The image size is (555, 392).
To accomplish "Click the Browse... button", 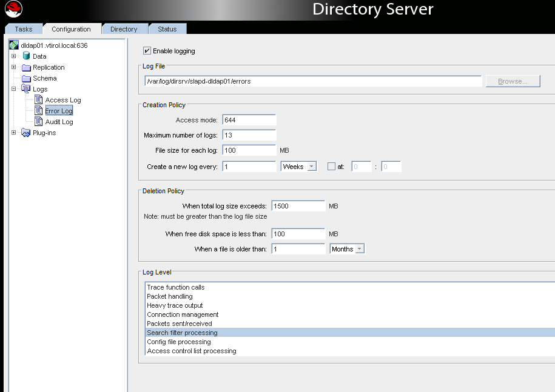I will (513, 81).
